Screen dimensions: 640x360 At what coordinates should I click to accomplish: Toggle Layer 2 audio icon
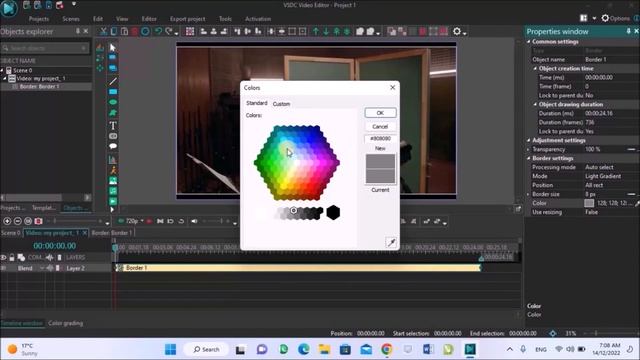point(50,268)
